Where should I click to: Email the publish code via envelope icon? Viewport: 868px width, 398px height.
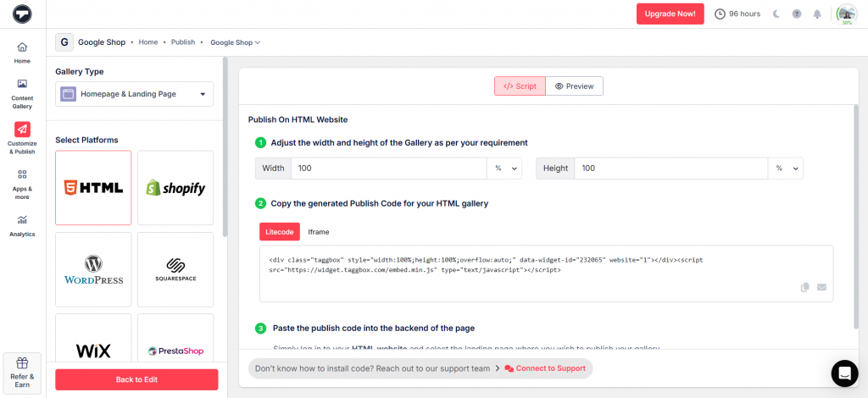coord(821,287)
